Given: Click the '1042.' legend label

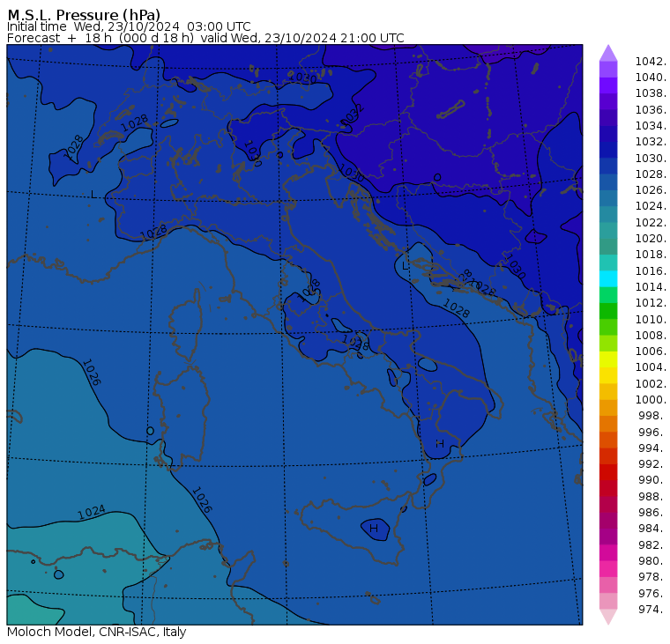Looking at the screenshot, I should click(651, 62).
